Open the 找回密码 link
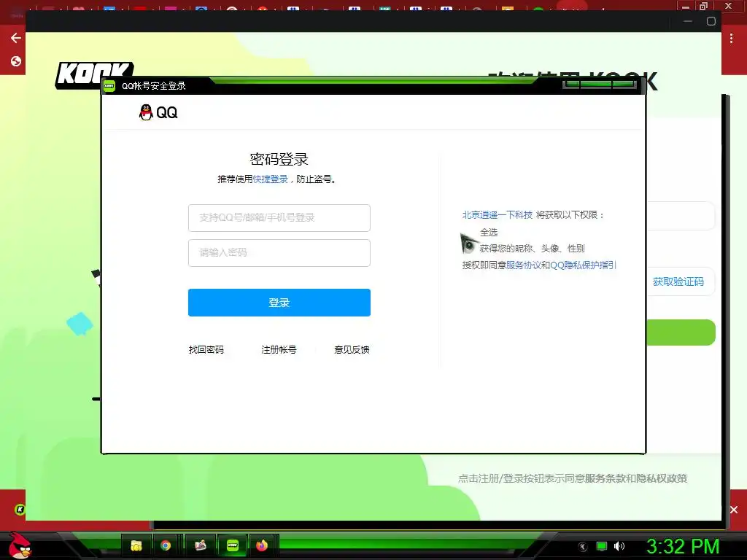The image size is (747, 560). click(x=206, y=349)
